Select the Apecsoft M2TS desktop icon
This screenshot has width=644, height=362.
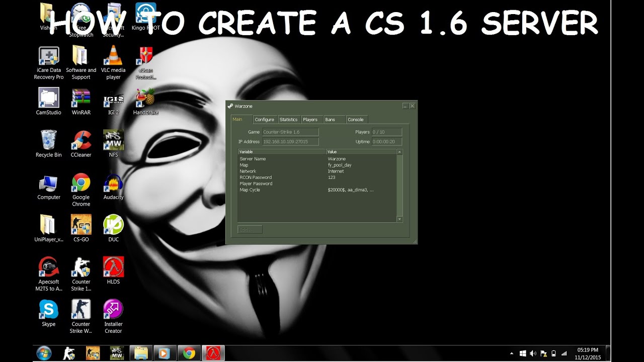pos(49,275)
